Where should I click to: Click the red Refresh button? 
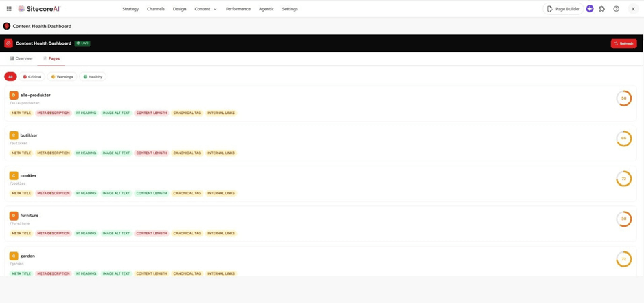tap(623, 43)
